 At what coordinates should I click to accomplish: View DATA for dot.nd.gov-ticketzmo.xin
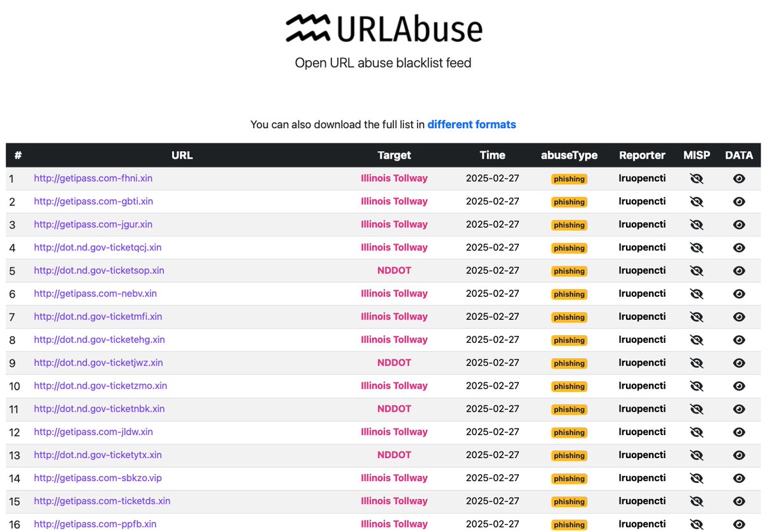pyautogui.click(x=739, y=386)
